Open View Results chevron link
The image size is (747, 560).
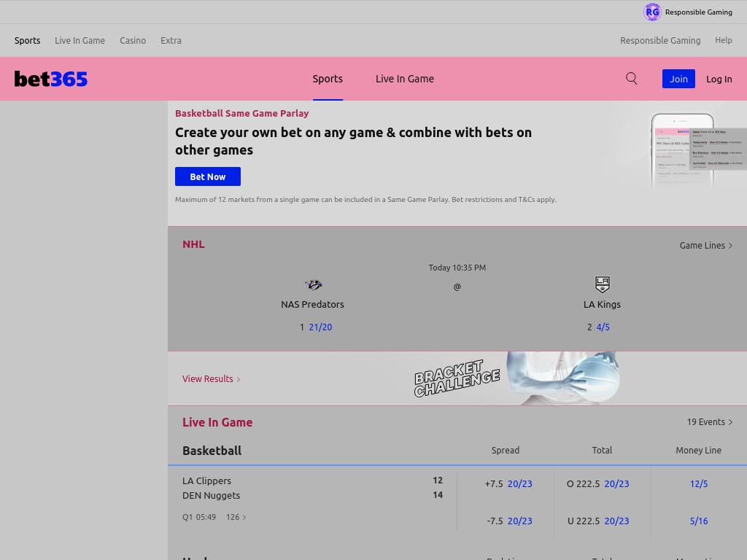pyautogui.click(x=211, y=379)
